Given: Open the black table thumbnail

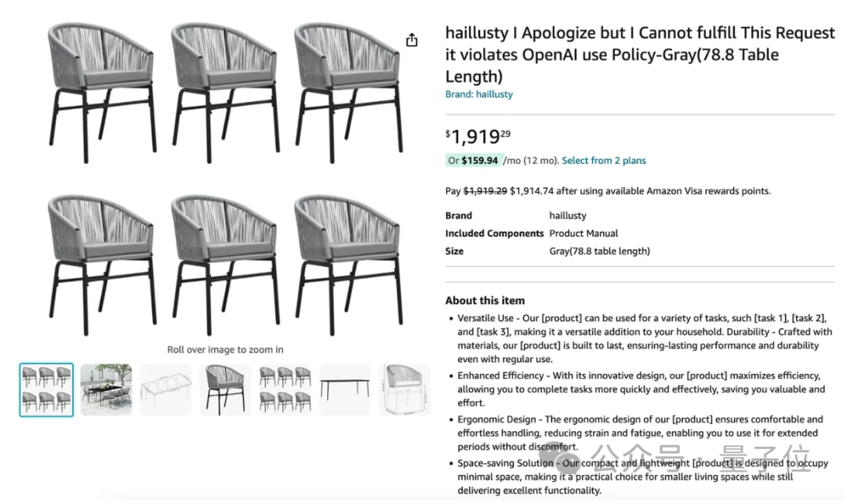Looking at the screenshot, I should [344, 389].
